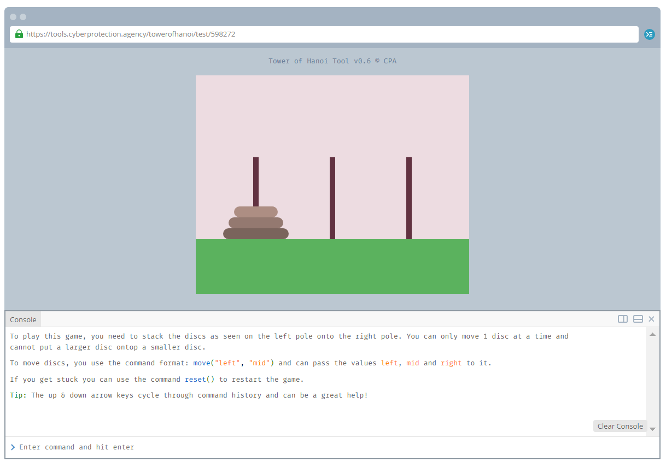
Task: Click the largest bottom disc on left pole
Action: 256,233
